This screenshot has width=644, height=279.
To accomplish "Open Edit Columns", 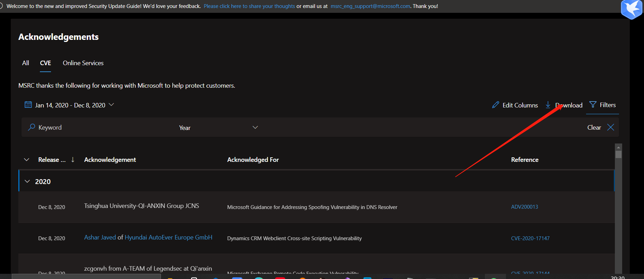I will point(520,105).
